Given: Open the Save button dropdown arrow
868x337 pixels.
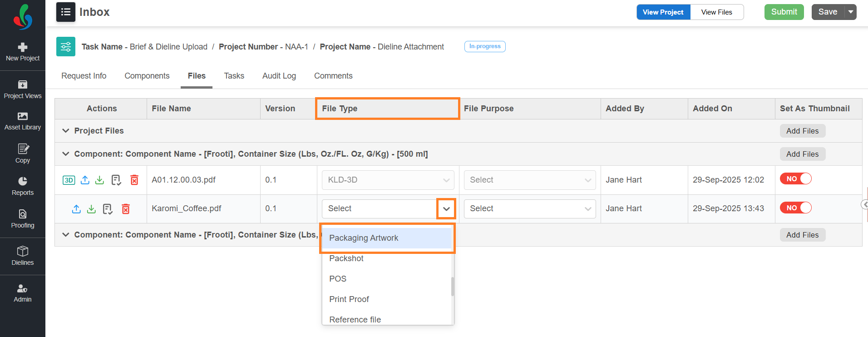Looking at the screenshot, I should tap(851, 12).
